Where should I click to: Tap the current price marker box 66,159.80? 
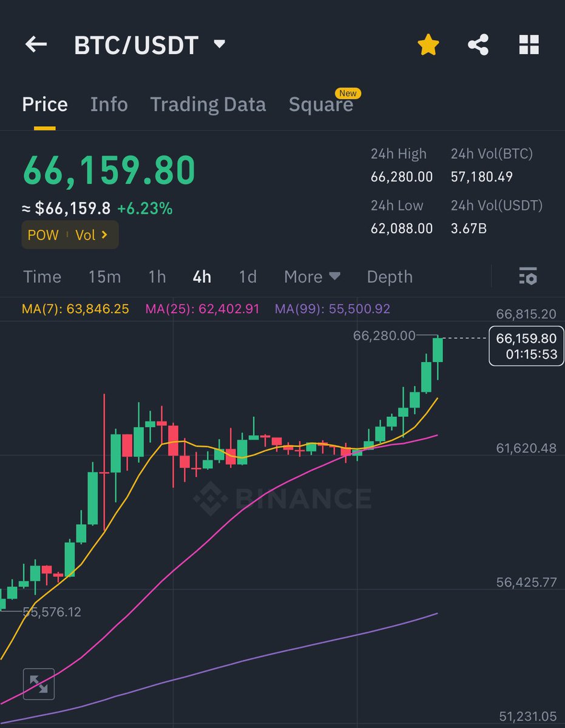[527, 346]
